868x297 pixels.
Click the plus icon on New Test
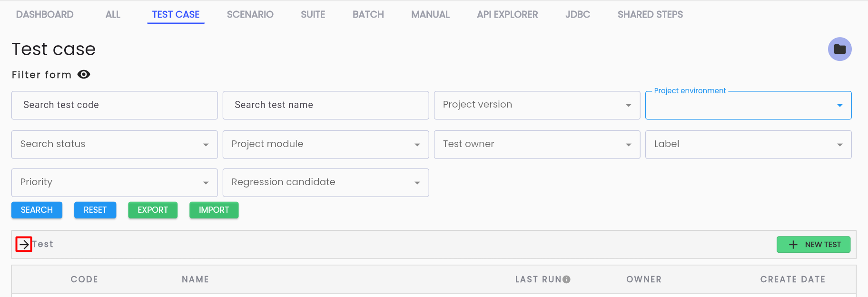click(x=793, y=245)
